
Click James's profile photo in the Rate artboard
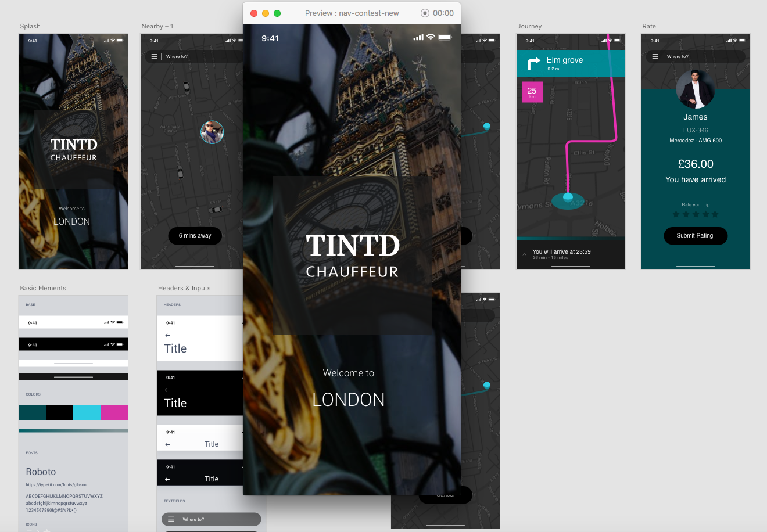point(696,89)
